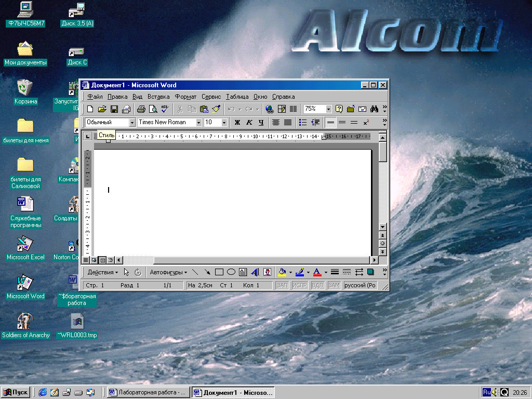Click the Paste clipboard icon

pos(204,109)
